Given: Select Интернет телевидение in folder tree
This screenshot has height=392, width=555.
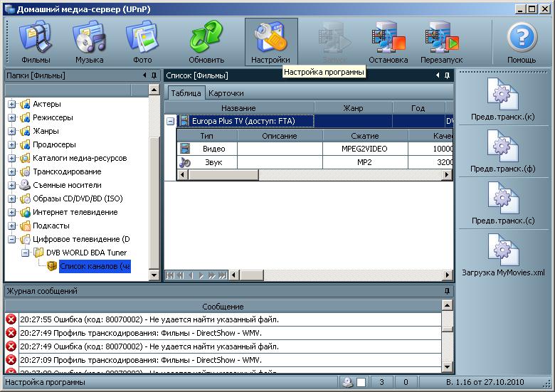Looking at the screenshot, I should point(75,213).
